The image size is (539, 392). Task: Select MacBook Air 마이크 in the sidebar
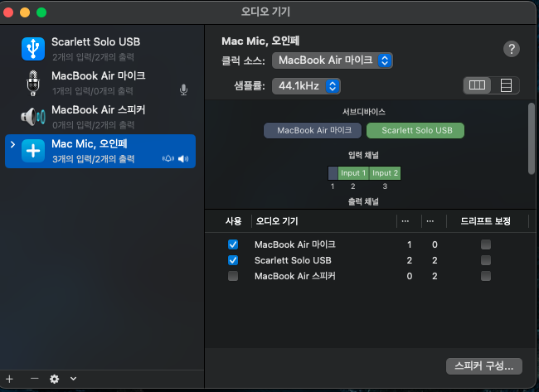(100, 83)
